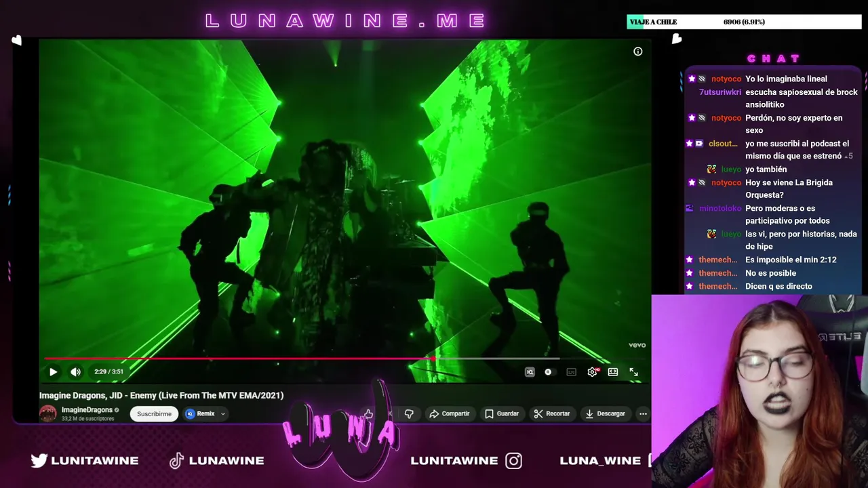Play the Imagine Dragons video
Viewport: 868px width, 488px height.
click(x=53, y=371)
